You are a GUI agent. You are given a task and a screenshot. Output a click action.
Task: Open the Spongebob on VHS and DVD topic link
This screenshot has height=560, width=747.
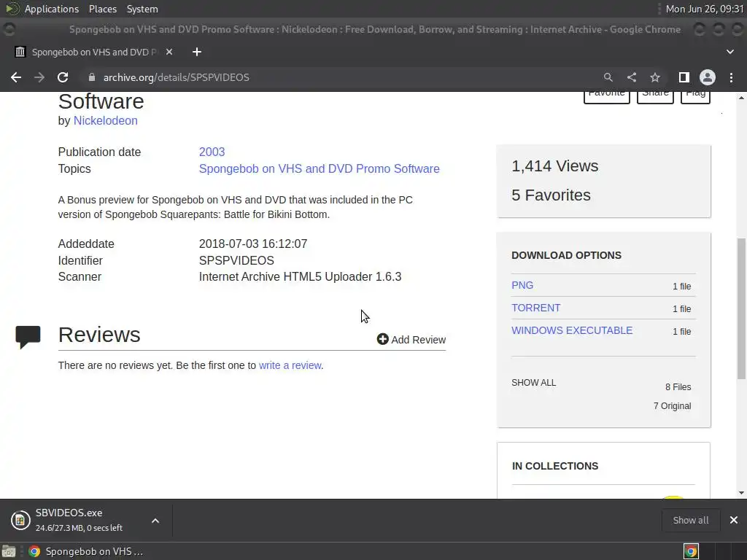(320, 168)
